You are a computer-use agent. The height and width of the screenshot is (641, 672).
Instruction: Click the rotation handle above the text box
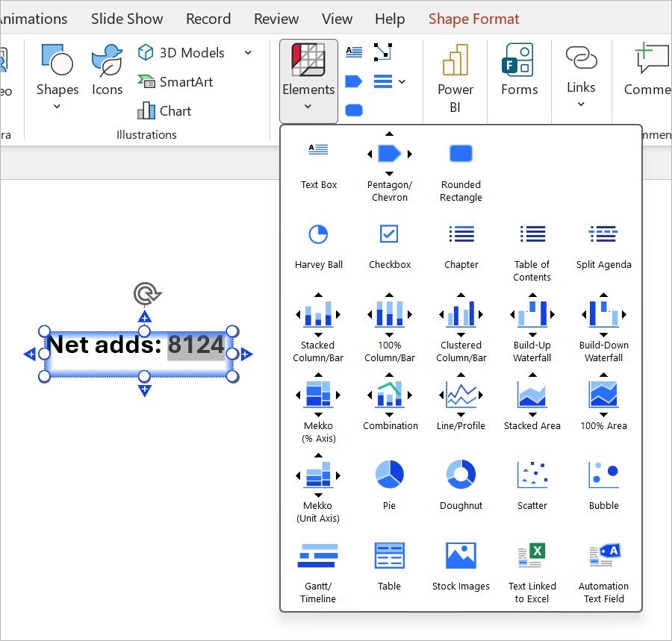(x=146, y=294)
